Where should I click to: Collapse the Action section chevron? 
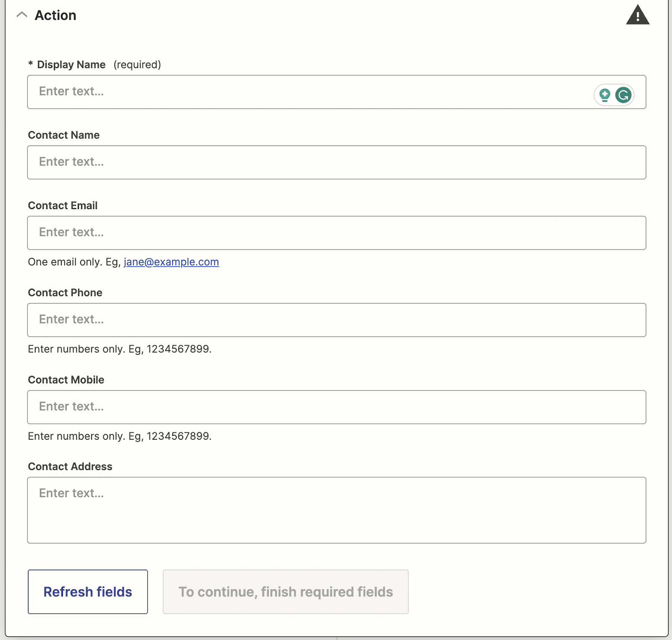point(22,15)
